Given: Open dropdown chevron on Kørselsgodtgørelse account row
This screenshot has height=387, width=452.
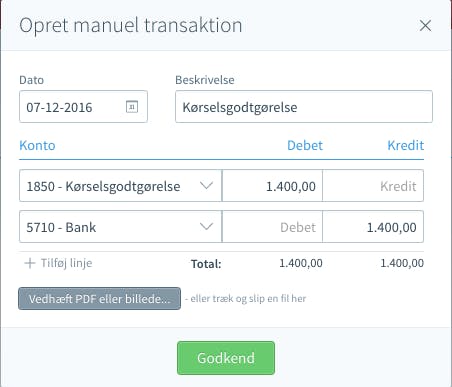Looking at the screenshot, I should point(206,185).
